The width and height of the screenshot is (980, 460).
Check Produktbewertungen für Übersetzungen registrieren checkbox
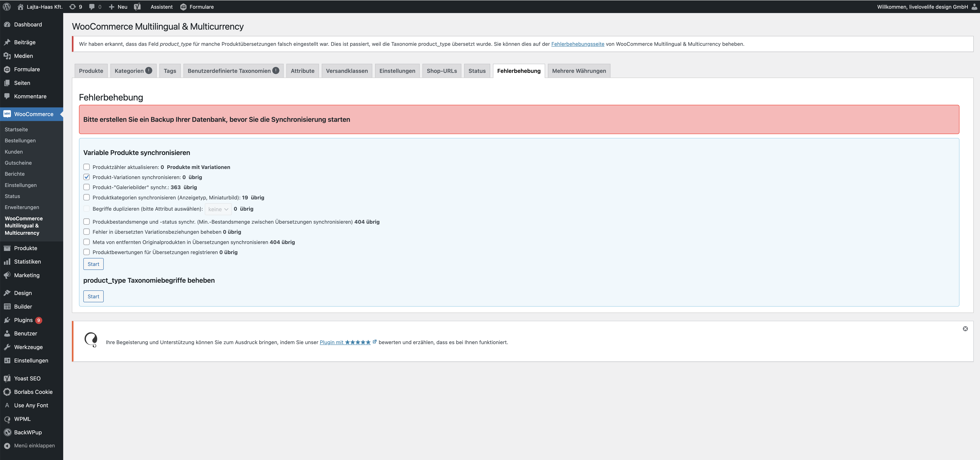coord(86,252)
